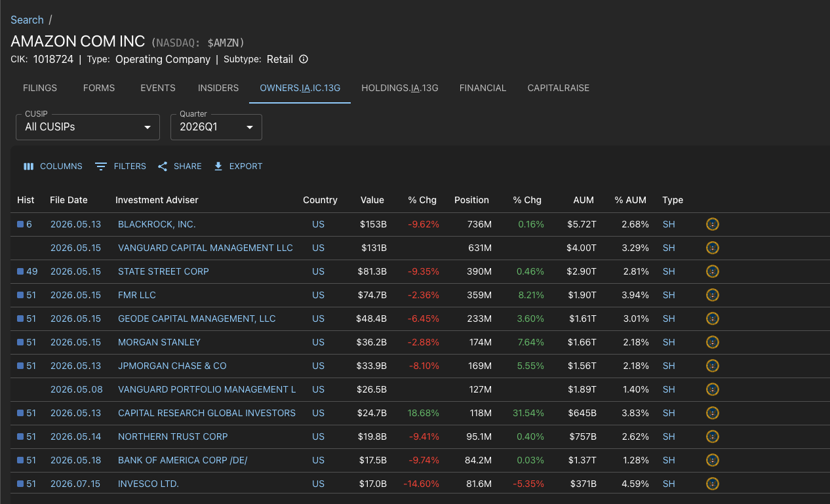Open GEODE CAPITAL MANAGEMENT, LLC link
This screenshot has width=830, height=504.
[x=197, y=319]
